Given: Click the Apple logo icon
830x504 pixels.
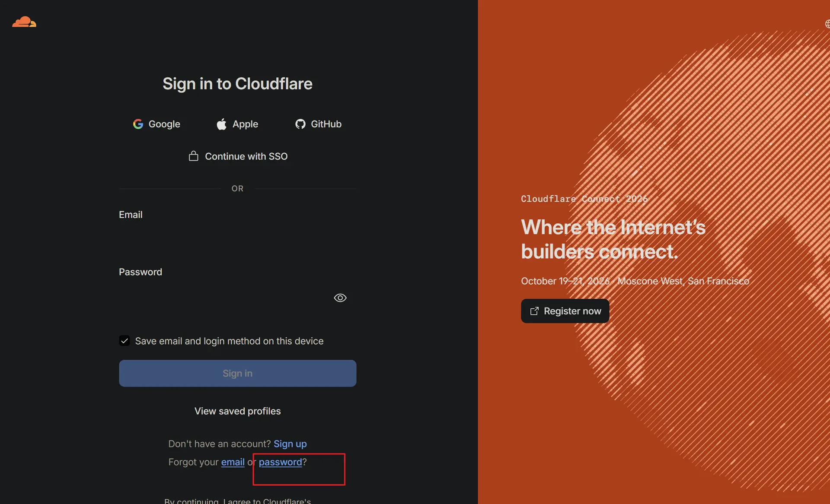Looking at the screenshot, I should (x=221, y=124).
